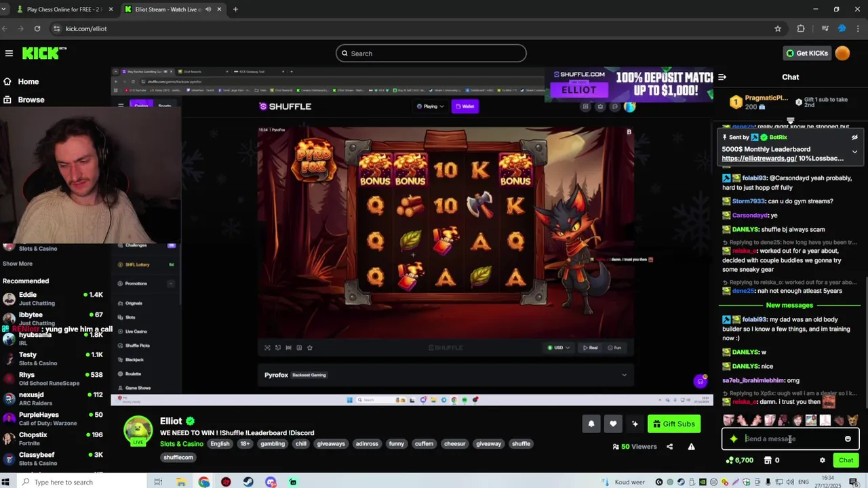Click the English tag

click(x=220, y=444)
